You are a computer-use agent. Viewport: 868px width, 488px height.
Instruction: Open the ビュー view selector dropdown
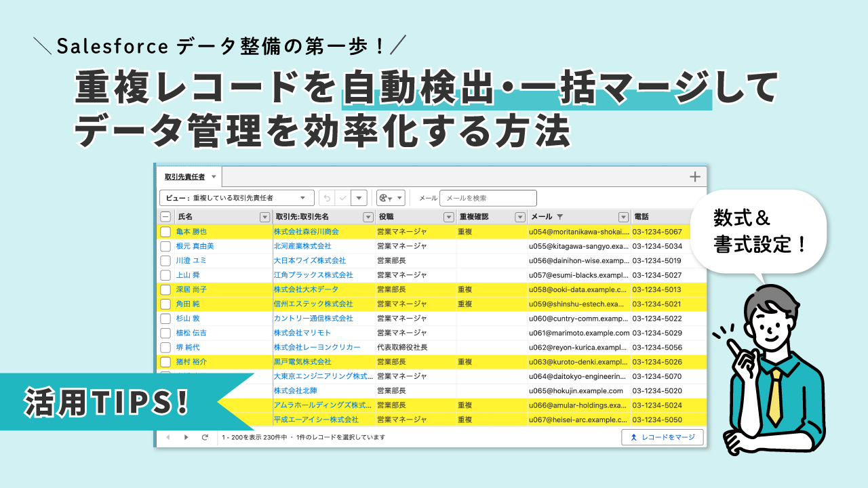click(237, 198)
